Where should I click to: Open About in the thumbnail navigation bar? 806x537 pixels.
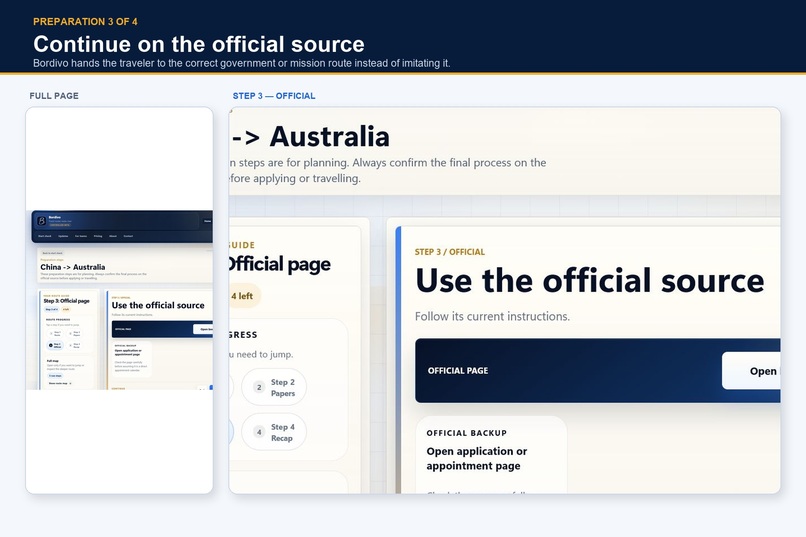pos(113,236)
